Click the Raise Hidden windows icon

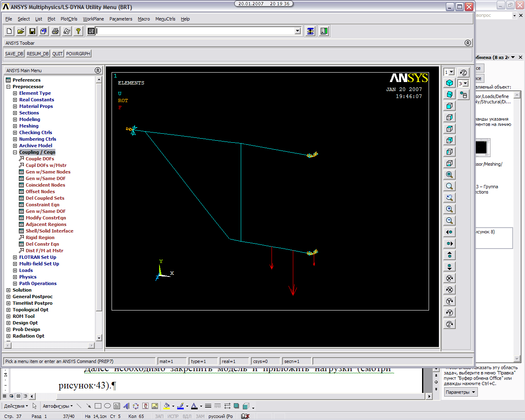tap(310, 31)
